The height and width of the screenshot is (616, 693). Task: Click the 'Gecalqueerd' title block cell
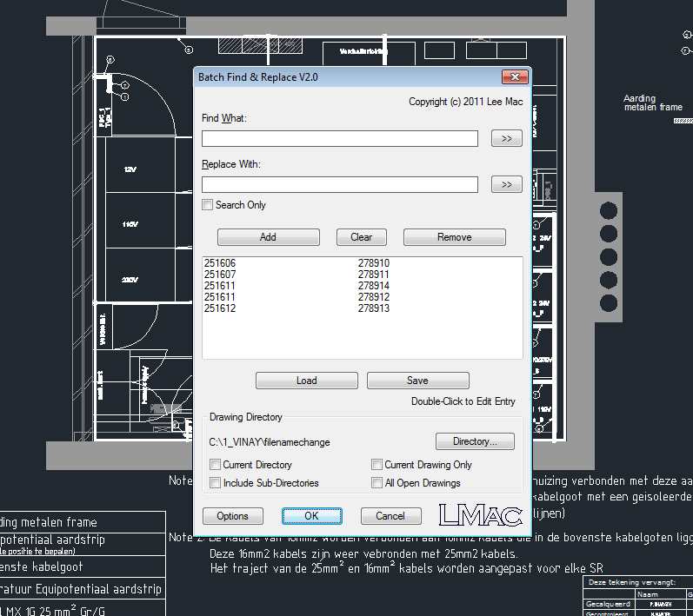point(608,604)
